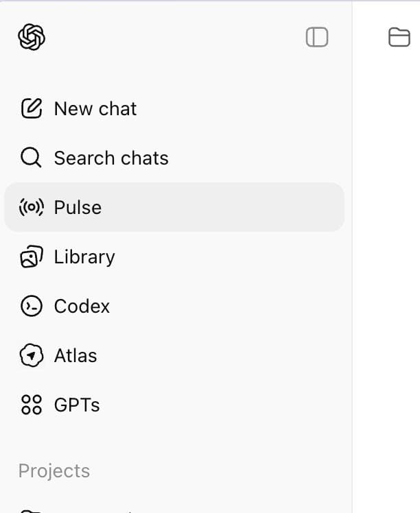Select the Pulse menu item

tap(174, 207)
